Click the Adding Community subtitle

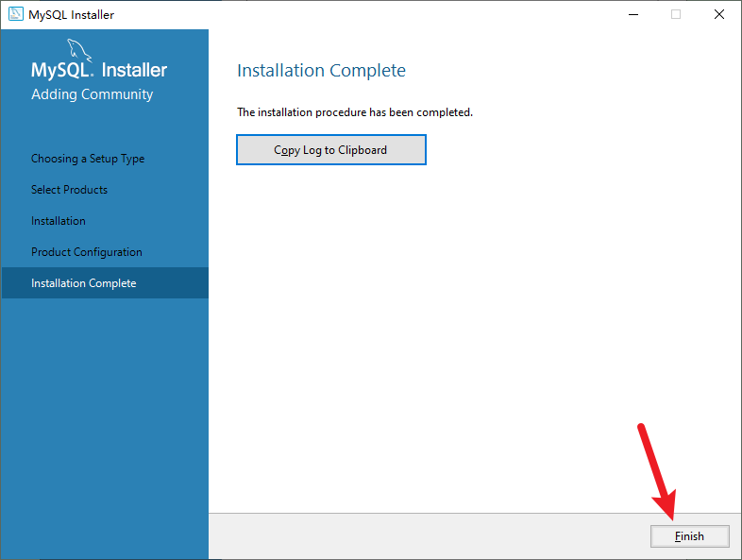tap(93, 94)
